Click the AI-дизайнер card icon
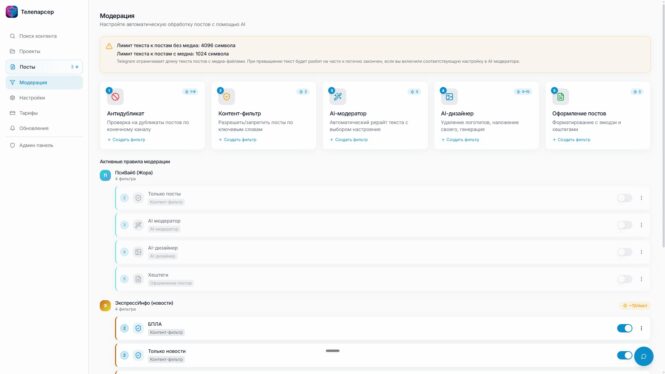 click(x=449, y=97)
